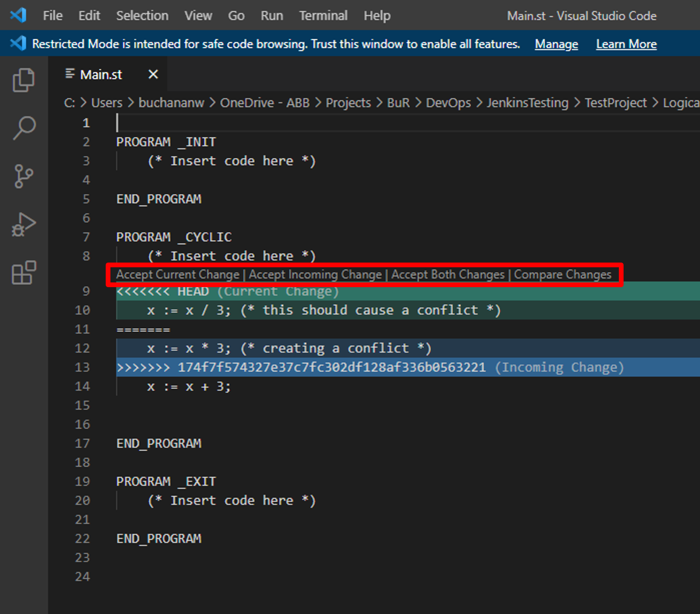Image resolution: width=700 pixels, height=614 pixels.
Task: Click the >>>>>>> 174f7f57 incoming marker line
Action: pyautogui.click(x=408, y=368)
